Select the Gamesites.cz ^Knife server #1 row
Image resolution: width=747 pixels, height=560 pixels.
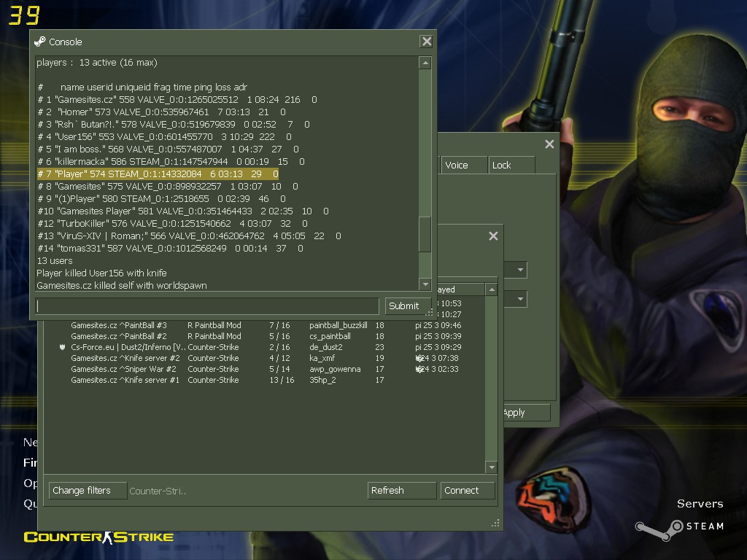(264, 380)
